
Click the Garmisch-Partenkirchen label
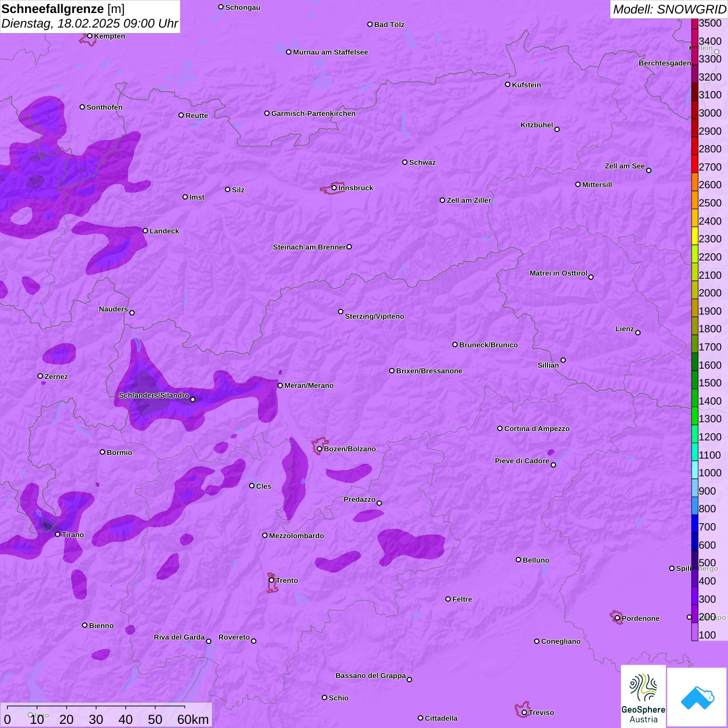[314, 113]
